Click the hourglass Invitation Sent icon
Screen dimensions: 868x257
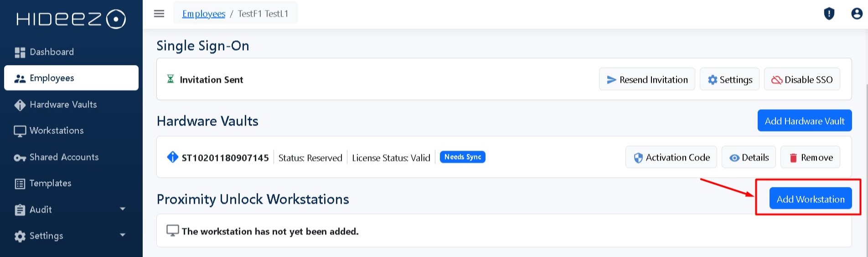point(170,79)
